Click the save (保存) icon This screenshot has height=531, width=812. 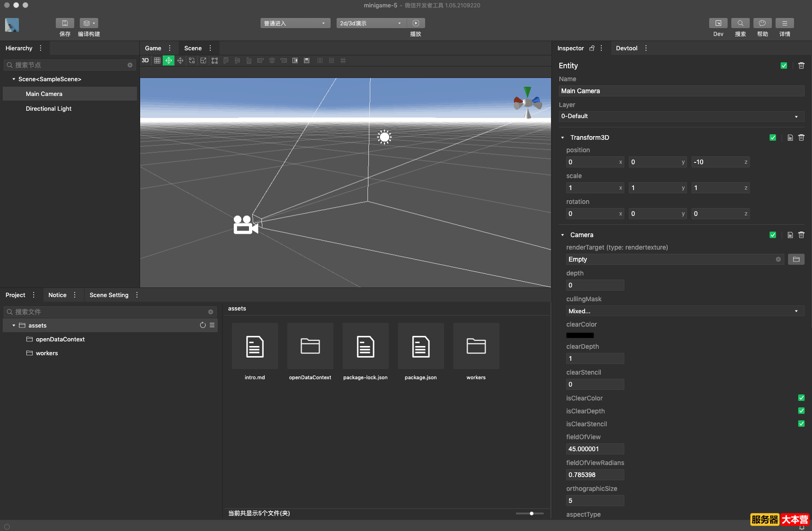(65, 23)
